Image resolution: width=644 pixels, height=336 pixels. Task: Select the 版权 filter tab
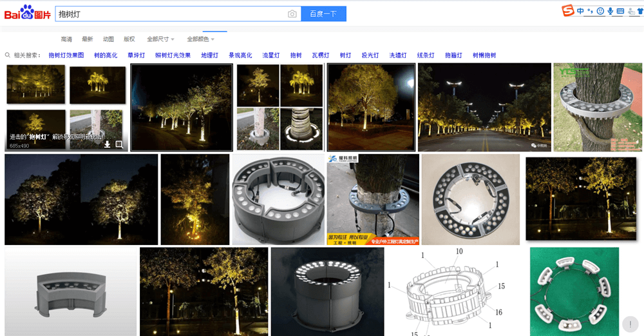click(x=129, y=39)
